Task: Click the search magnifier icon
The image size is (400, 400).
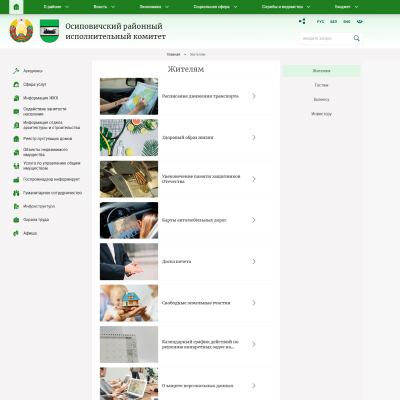Action: [x=356, y=38]
